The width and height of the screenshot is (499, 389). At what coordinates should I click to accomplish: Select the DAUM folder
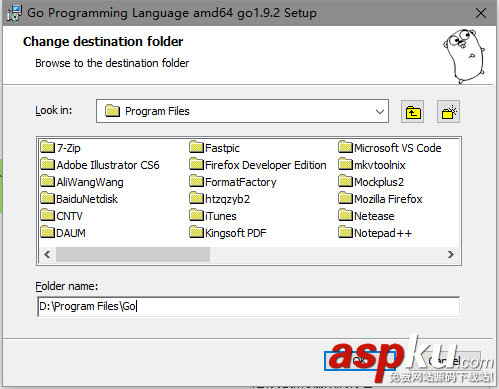click(x=63, y=233)
